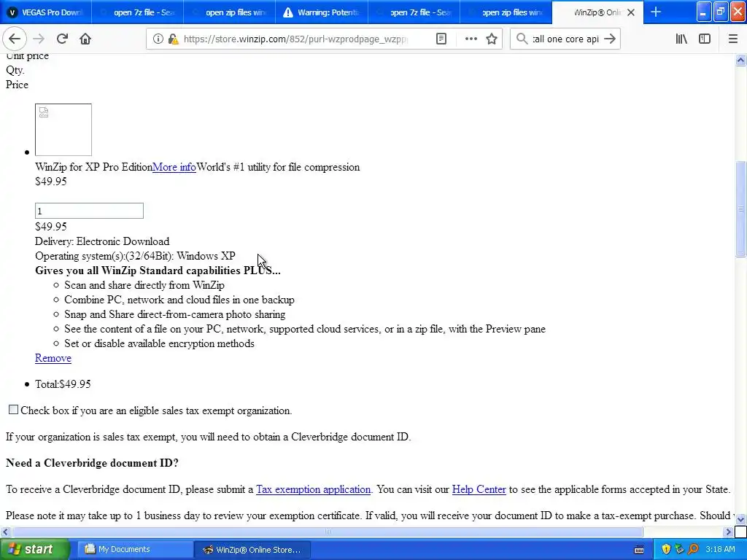This screenshot has height=560, width=747.
Task: Open the Firefox hamburger menu
Action: [732, 39]
